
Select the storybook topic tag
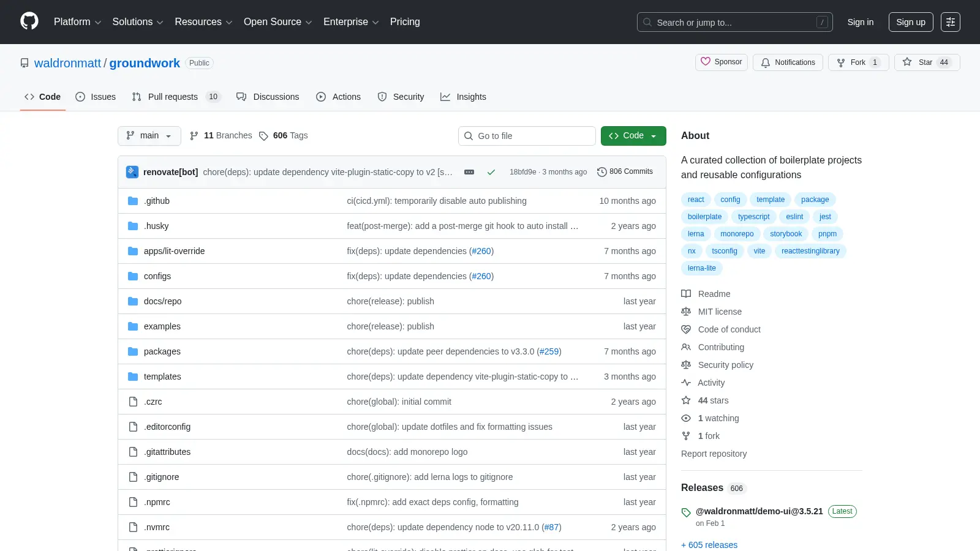point(786,234)
